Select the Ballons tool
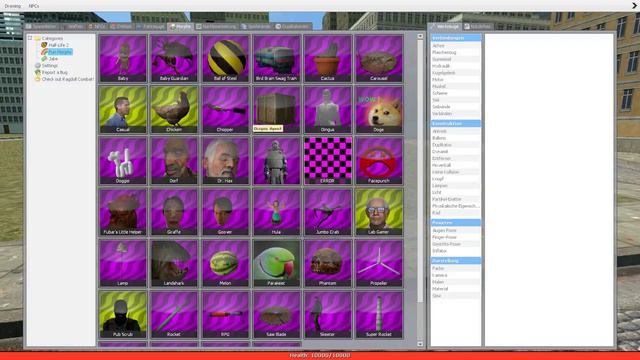This screenshot has height=360, width=640. [456, 138]
